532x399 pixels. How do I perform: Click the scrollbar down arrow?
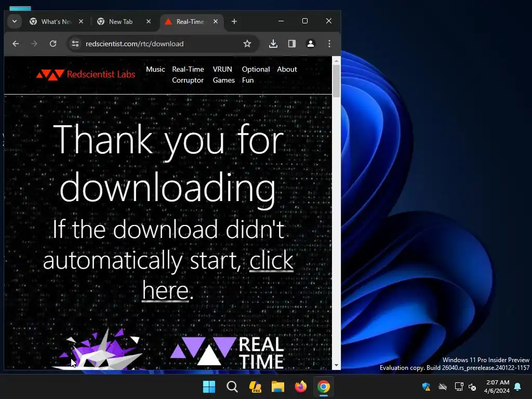[336, 365]
